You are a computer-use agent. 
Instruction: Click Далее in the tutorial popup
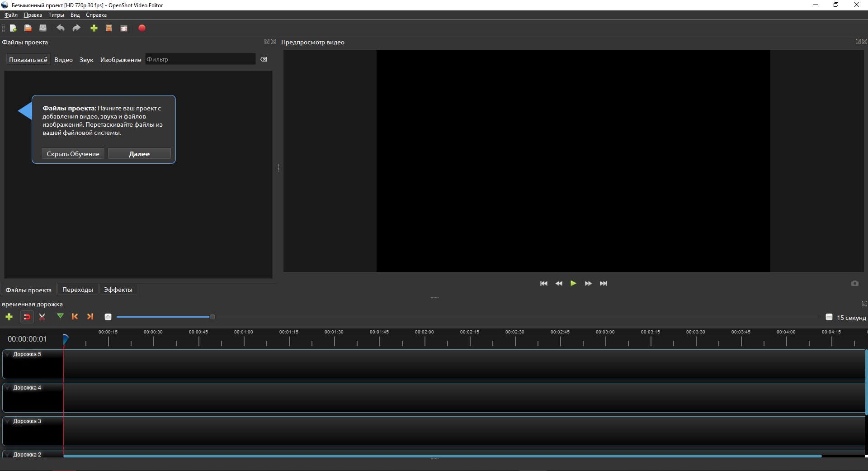click(139, 154)
